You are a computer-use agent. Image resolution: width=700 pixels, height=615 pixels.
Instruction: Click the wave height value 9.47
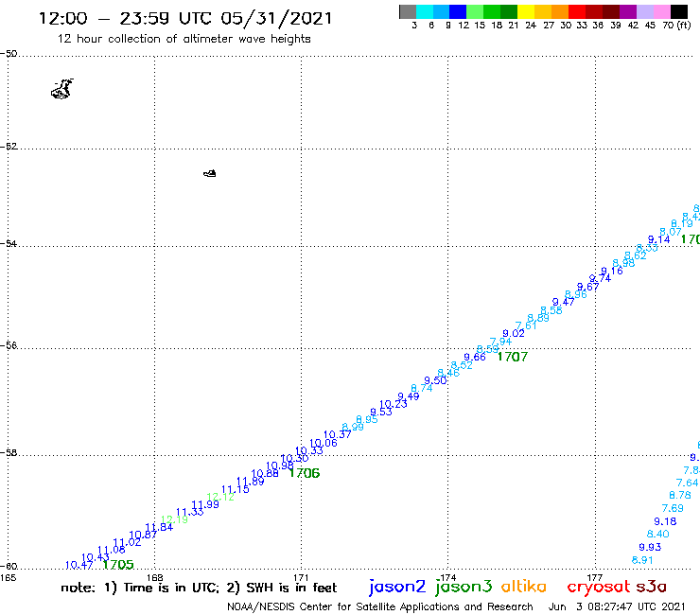pos(564,302)
